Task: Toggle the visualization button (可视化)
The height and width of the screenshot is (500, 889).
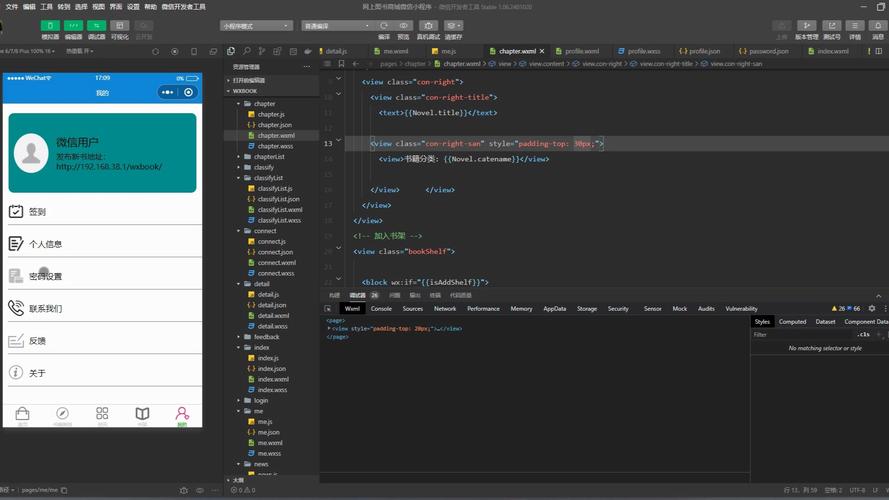Action: (x=120, y=26)
